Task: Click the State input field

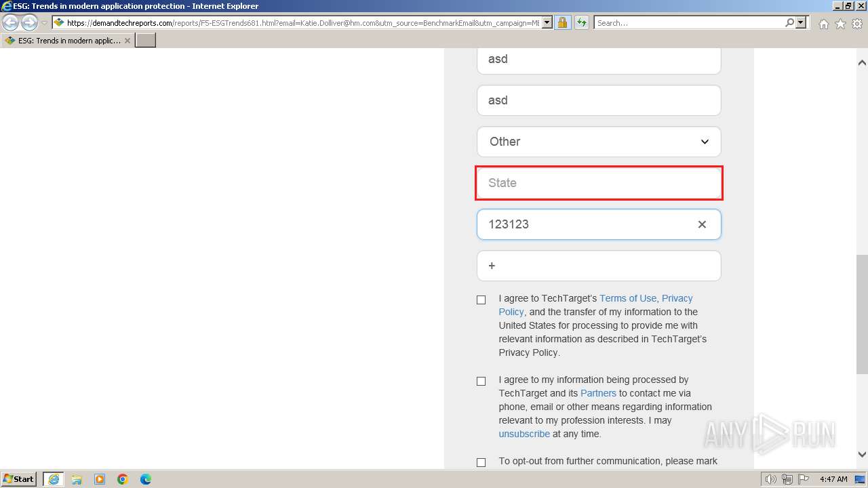Action: (x=599, y=183)
